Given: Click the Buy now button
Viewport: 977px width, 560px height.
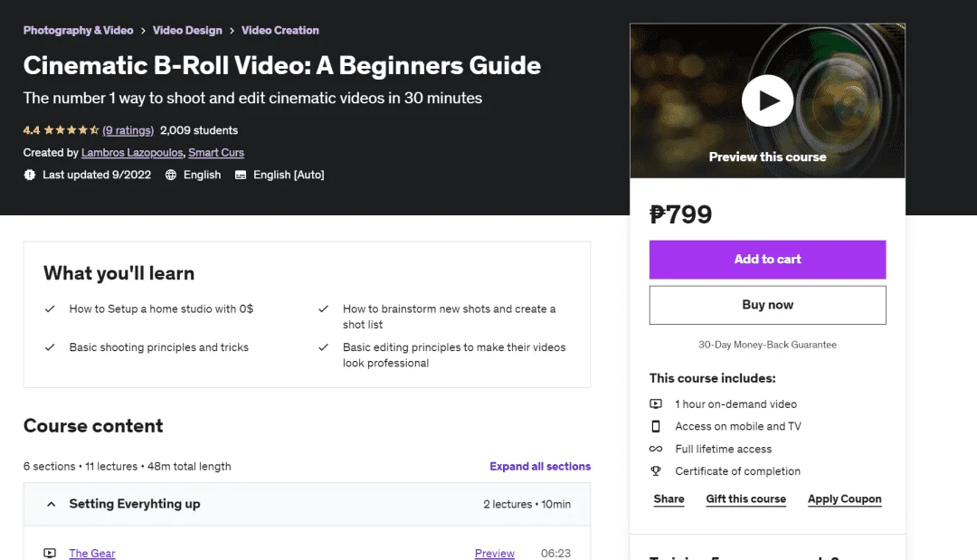Looking at the screenshot, I should point(767,305).
